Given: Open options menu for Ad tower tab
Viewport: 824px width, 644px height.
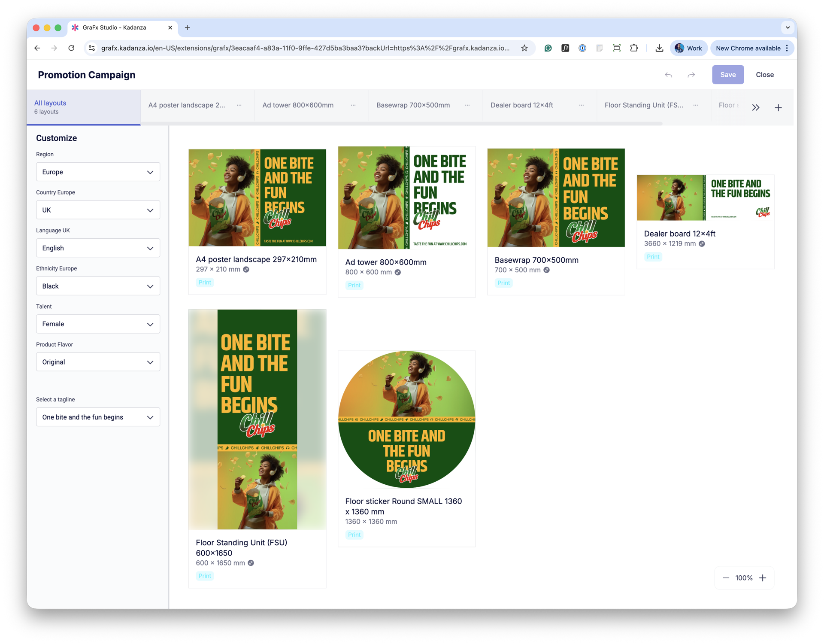Looking at the screenshot, I should tap(353, 105).
